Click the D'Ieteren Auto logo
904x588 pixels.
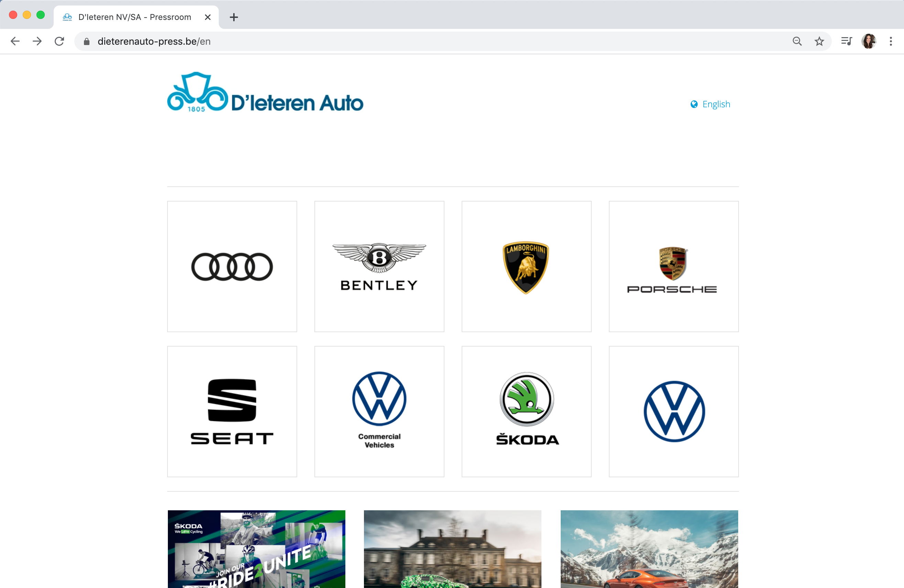coord(265,92)
